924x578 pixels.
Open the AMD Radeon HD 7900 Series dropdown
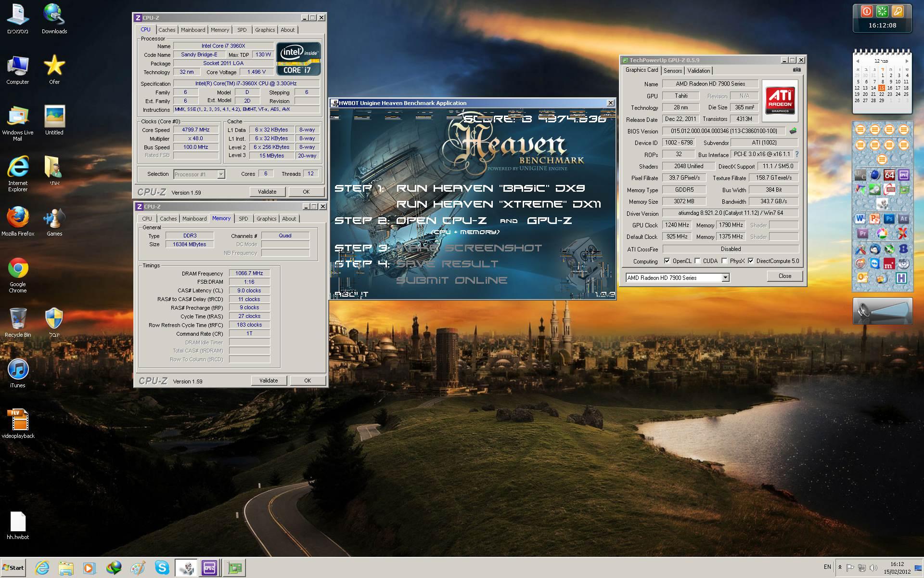(677, 277)
